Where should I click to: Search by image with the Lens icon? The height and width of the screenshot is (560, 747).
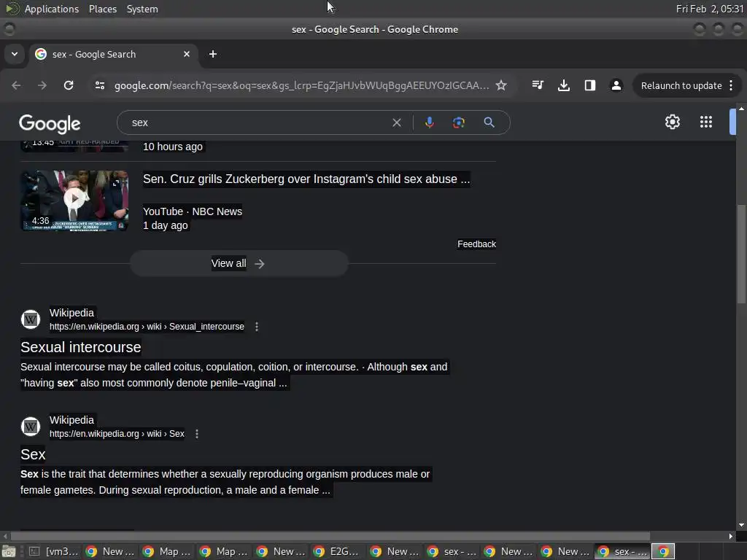[458, 122]
